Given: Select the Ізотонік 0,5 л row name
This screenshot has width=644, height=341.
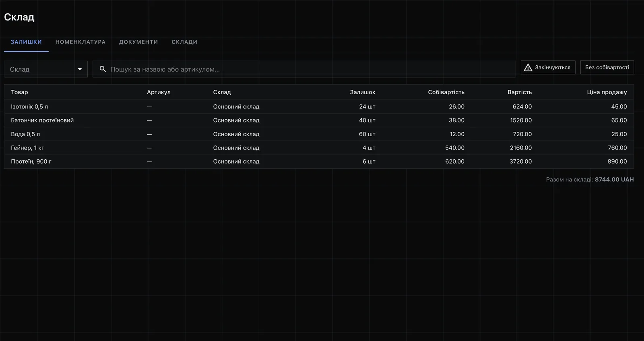Looking at the screenshot, I should pos(29,107).
